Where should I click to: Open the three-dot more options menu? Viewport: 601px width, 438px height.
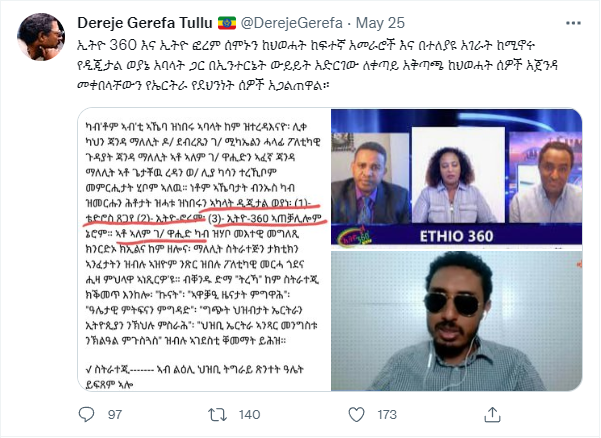coord(573,23)
